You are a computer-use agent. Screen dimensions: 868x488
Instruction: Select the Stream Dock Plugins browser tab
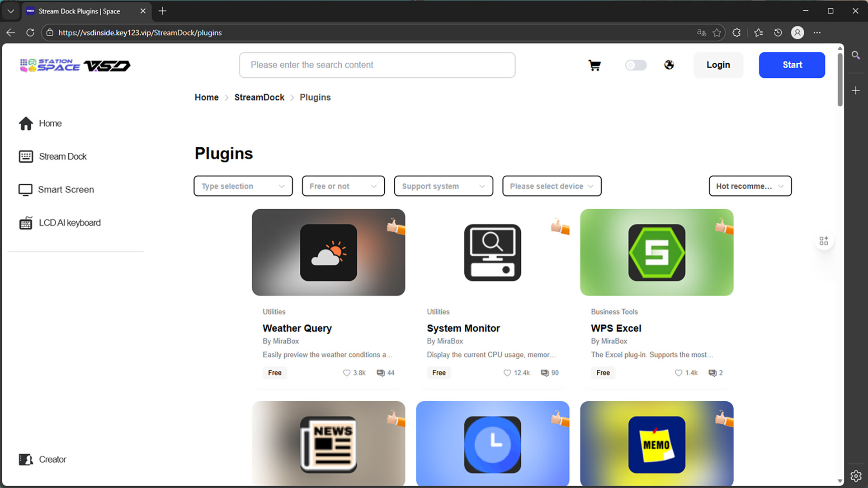tap(80, 11)
